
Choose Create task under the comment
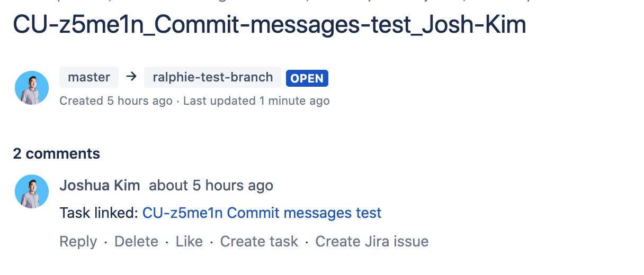(259, 242)
